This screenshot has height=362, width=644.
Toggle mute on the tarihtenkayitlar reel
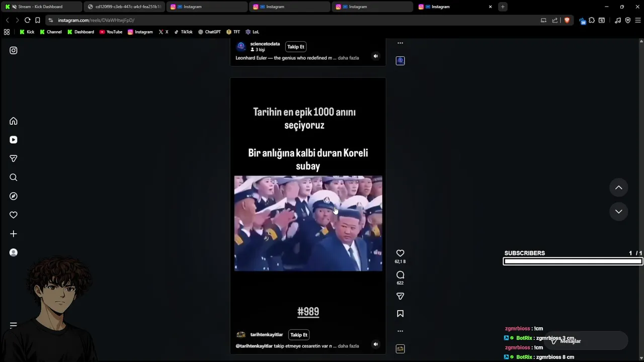click(x=375, y=344)
